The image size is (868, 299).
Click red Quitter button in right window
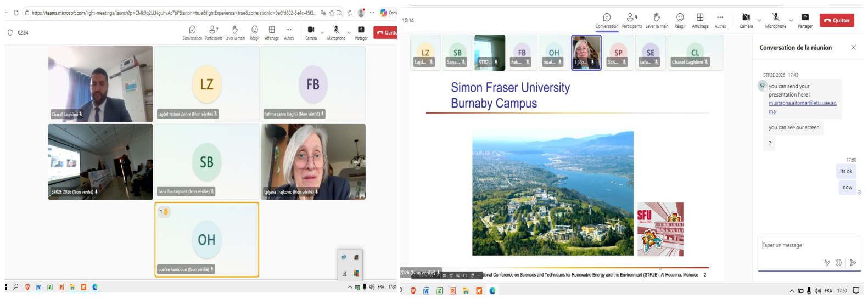(837, 20)
